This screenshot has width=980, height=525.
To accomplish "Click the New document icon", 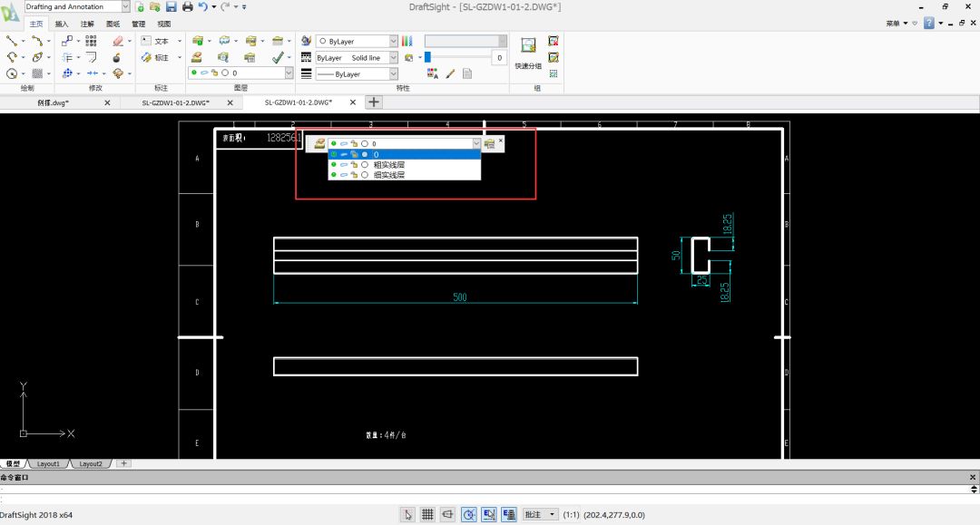I will [x=140, y=7].
